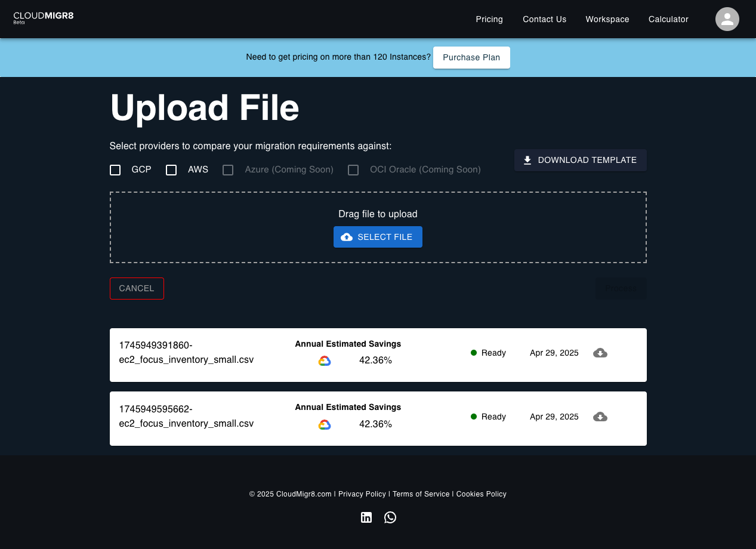
Task: Click GCP logo in 1745949391860 row
Action: coord(325,361)
